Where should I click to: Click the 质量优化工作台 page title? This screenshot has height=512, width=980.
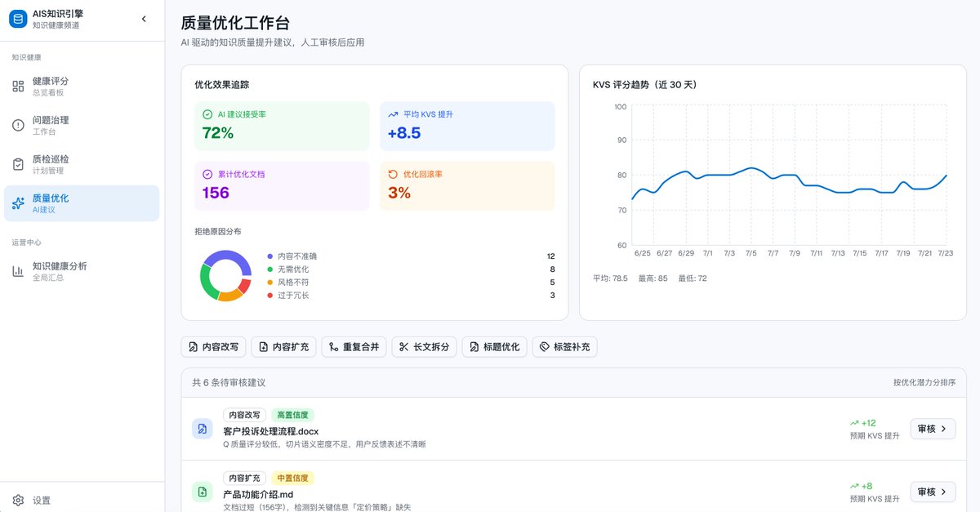[235, 24]
